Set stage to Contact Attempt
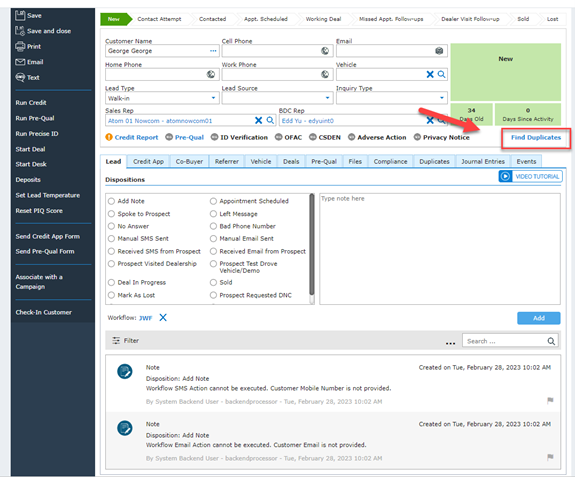Image resolution: width=575 pixels, height=477 pixels. pos(159,19)
